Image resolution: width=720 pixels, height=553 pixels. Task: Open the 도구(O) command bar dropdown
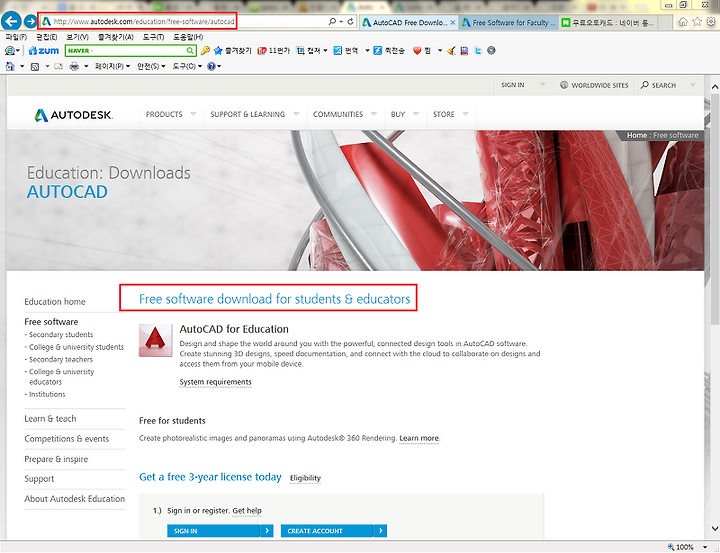click(187, 67)
